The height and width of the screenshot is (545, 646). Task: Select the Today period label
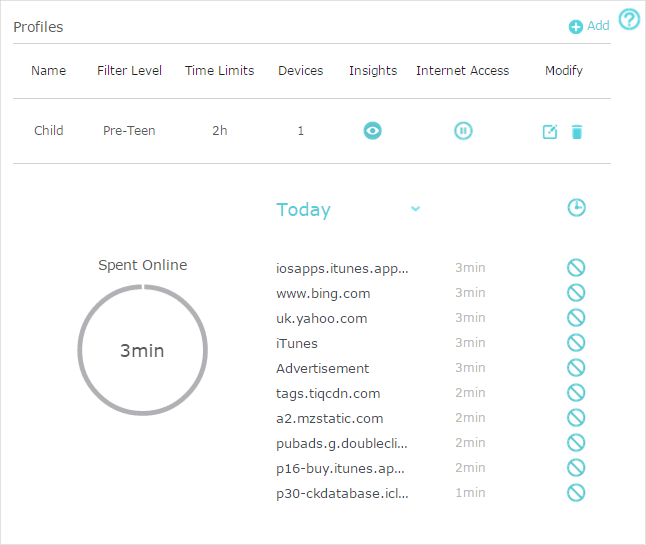303,210
